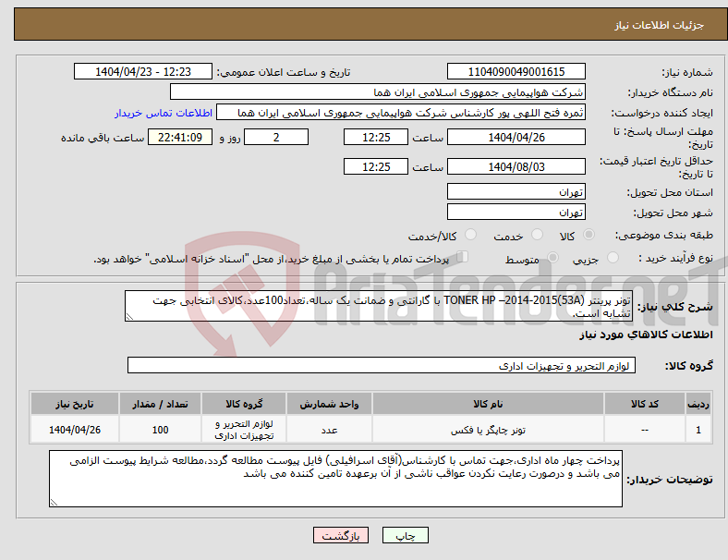Screen dimensions: 728x560
Task: Click the table cell لوازم التحریر و تجهیزات اداری
Action: pyautogui.click(x=244, y=430)
